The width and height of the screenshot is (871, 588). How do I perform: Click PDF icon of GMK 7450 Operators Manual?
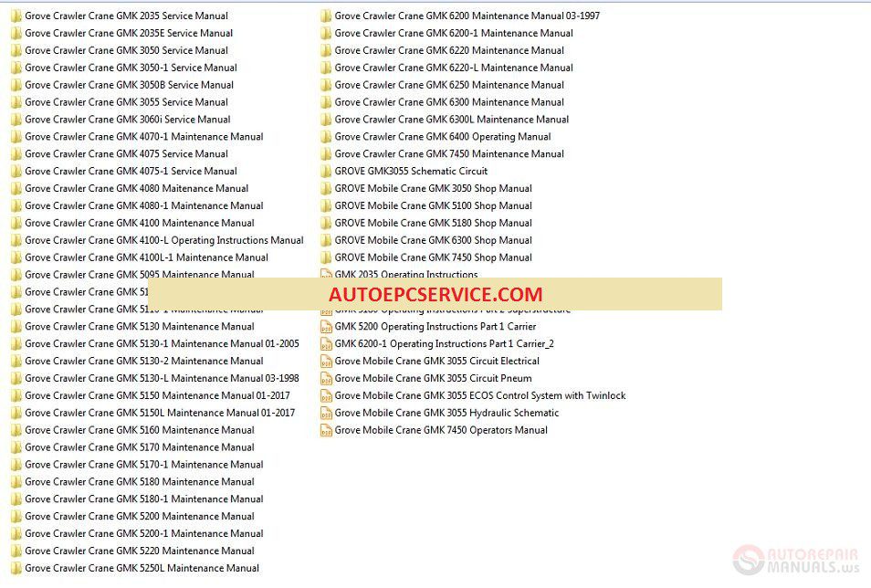pyautogui.click(x=326, y=430)
